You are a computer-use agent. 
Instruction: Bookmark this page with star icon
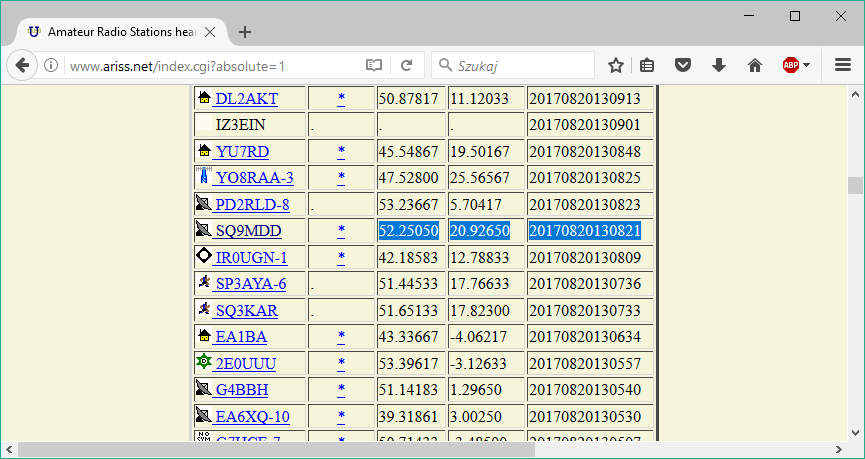[616, 66]
